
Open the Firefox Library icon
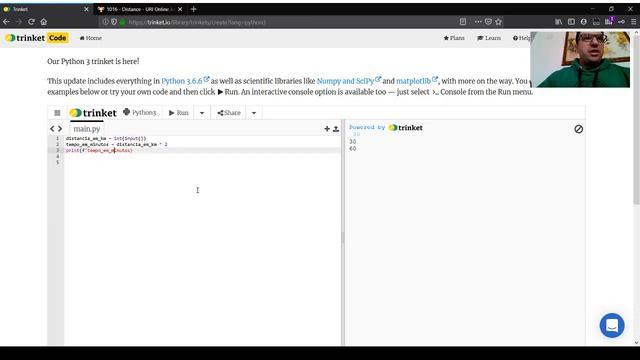click(558, 22)
